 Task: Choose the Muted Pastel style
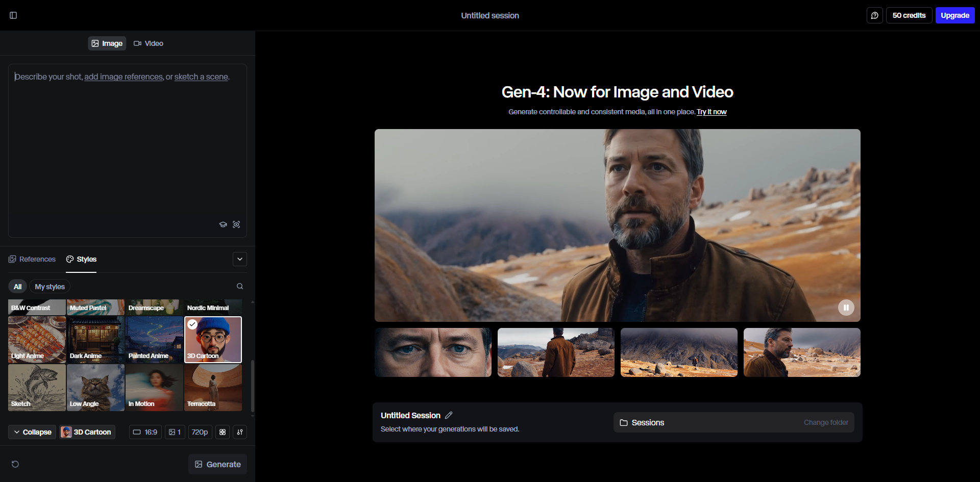tap(95, 307)
